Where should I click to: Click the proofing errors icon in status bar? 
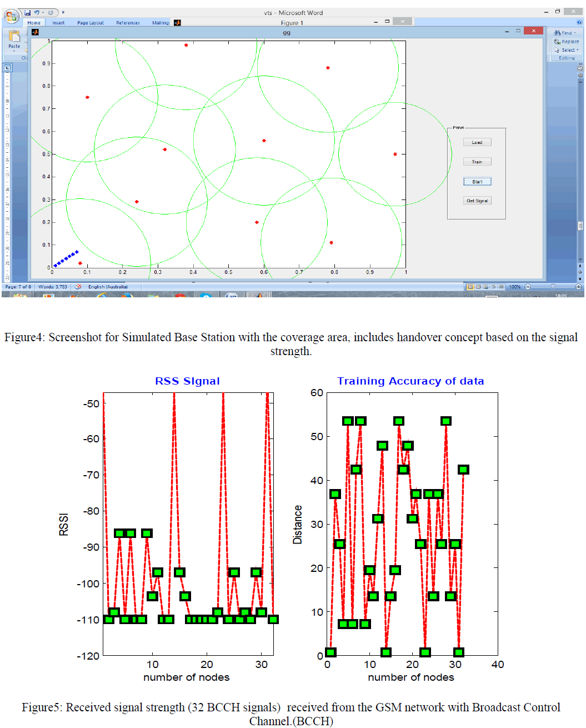point(78,287)
